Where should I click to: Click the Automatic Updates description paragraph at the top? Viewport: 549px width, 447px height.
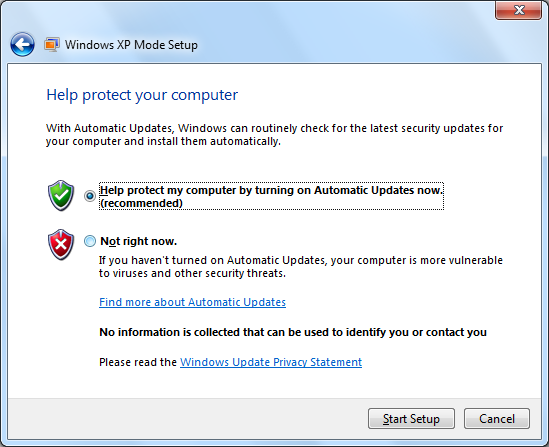(x=274, y=135)
